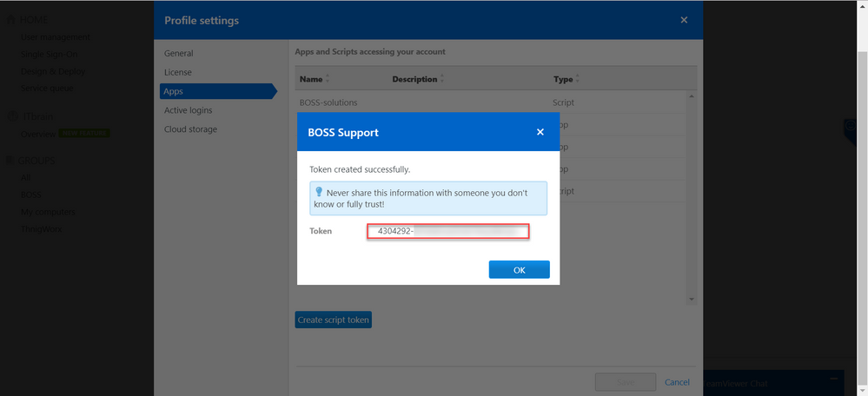Open Service queue in sidebar
The height and width of the screenshot is (396, 868).
(47, 88)
